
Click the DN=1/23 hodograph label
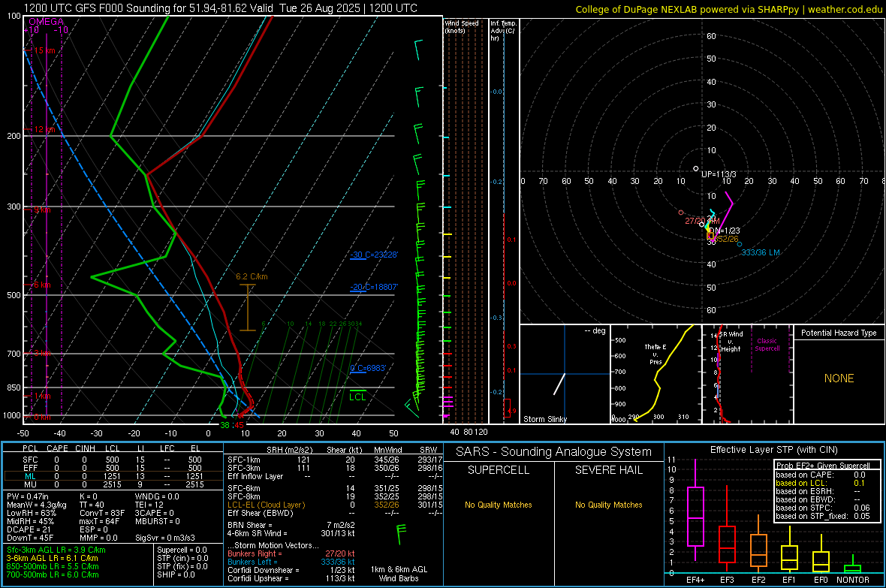[724, 231]
